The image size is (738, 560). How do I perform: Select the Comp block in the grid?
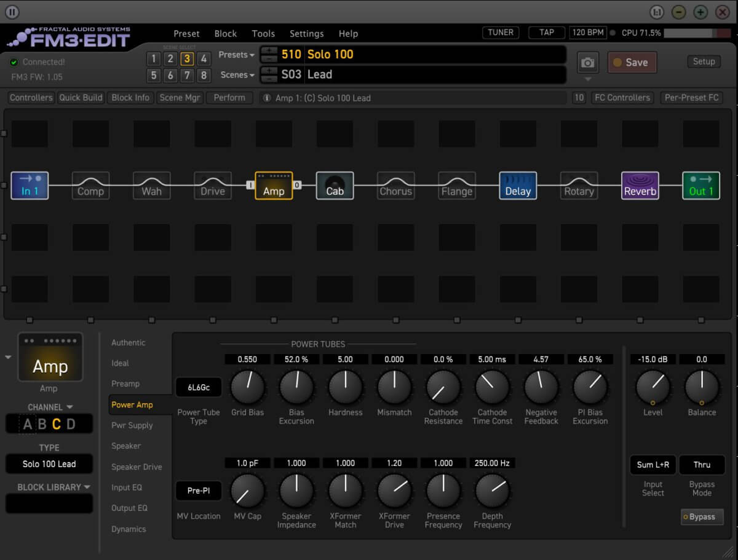click(90, 185)
